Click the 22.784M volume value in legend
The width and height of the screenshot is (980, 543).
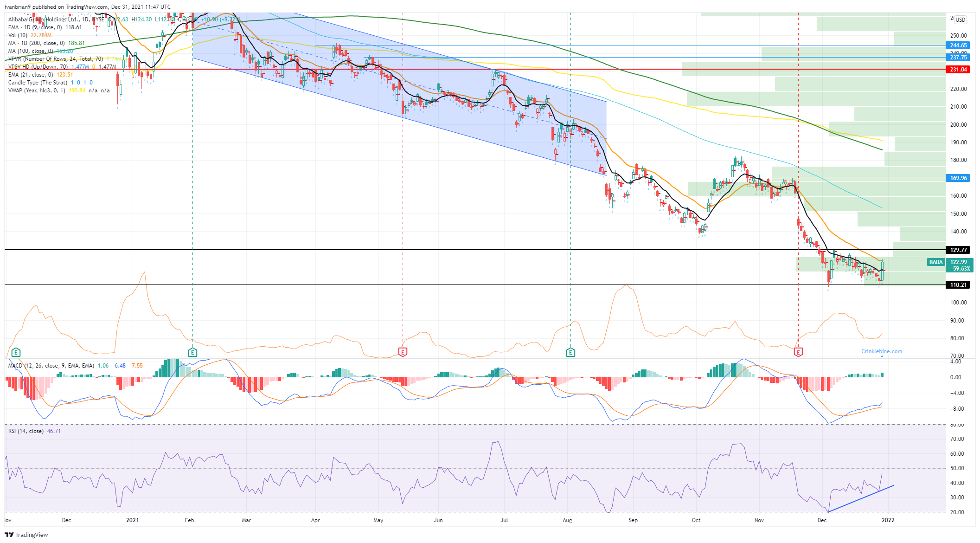coord(41,35)
